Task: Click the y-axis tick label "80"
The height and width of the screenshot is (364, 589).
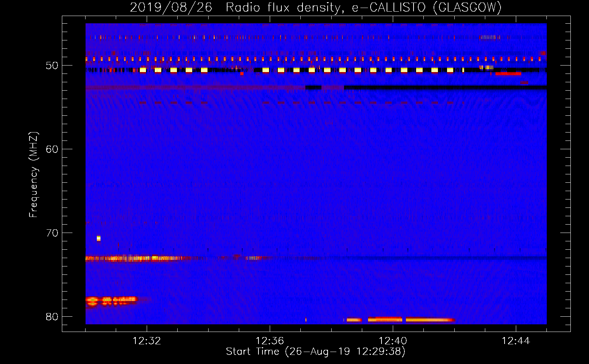Action: click(52, 317)
